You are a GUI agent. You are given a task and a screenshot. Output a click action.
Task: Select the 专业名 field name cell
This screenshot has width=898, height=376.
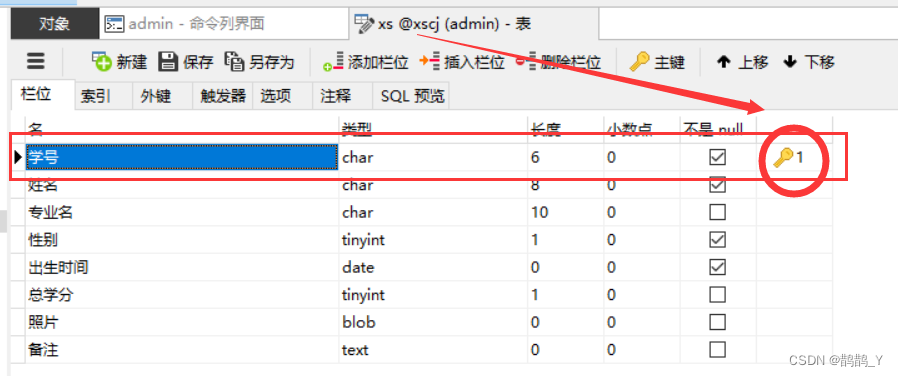(182, 212)
